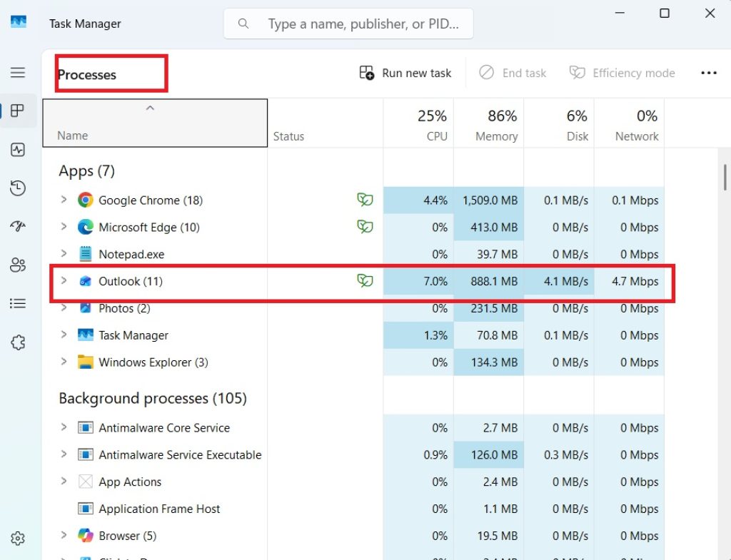Image resolution: width=731 pixels, height=560 pixels.
Task: Click the vertical scrollbar thumb
Action: click(725, 177)
